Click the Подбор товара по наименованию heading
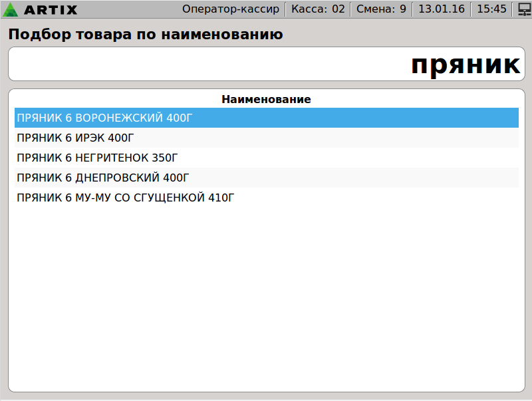 tap(146, 35)
